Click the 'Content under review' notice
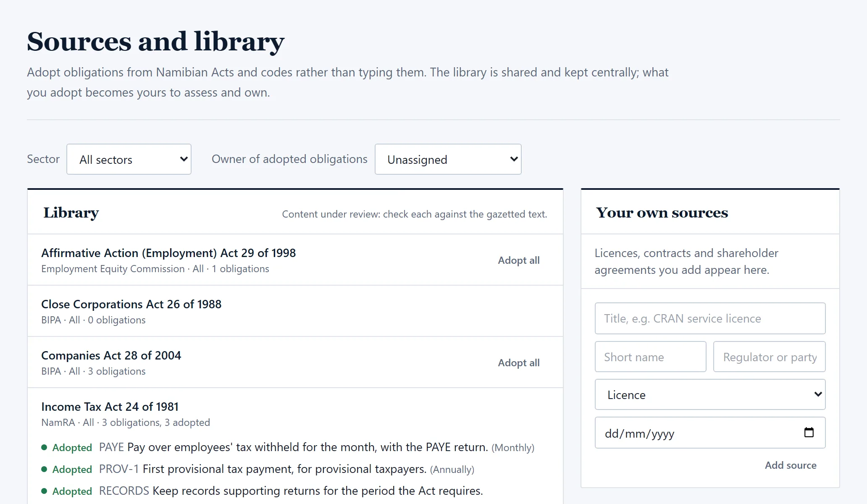The width and height of the screenshot is (867, 504). tap(415, 214)
